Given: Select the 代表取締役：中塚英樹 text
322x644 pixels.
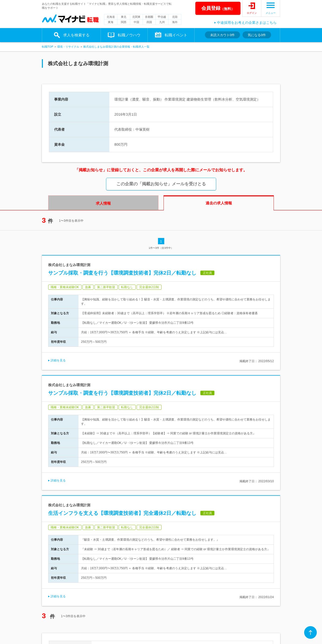Looking at the screenshot, I should (x=132, y=129).
